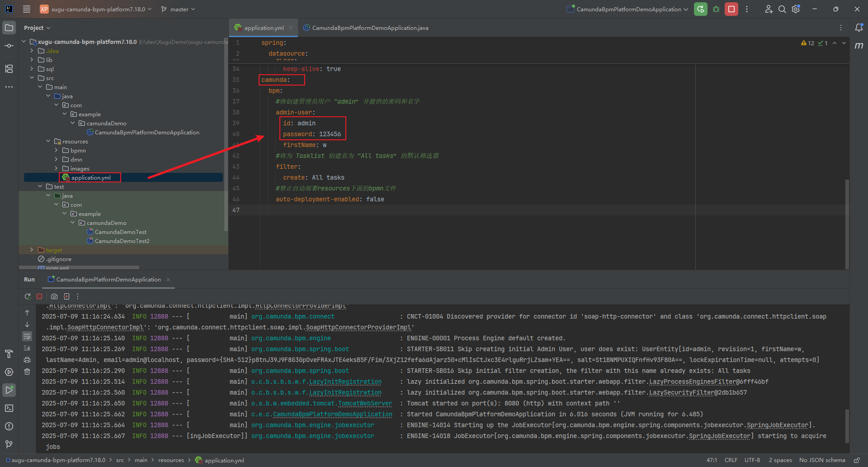Select CamundaDemoTest2 in project tree
This screenshot has height=467, width=868.
[x=122, y=241]
